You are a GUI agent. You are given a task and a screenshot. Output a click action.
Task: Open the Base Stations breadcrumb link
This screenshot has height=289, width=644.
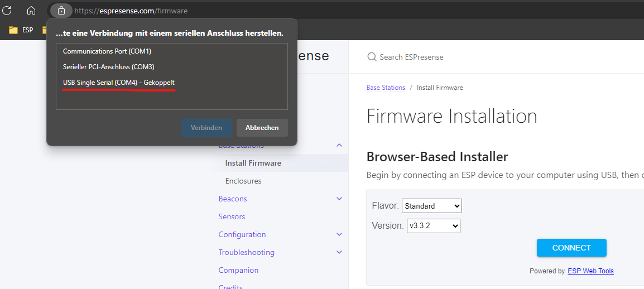386,88
